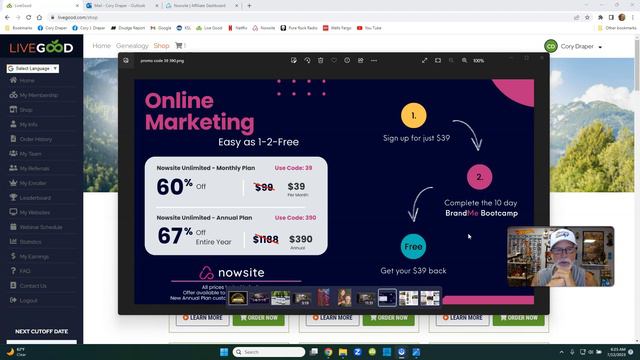Open the three-dots See more menu in Photos
The image size is (640, 360).
[374, 60]
